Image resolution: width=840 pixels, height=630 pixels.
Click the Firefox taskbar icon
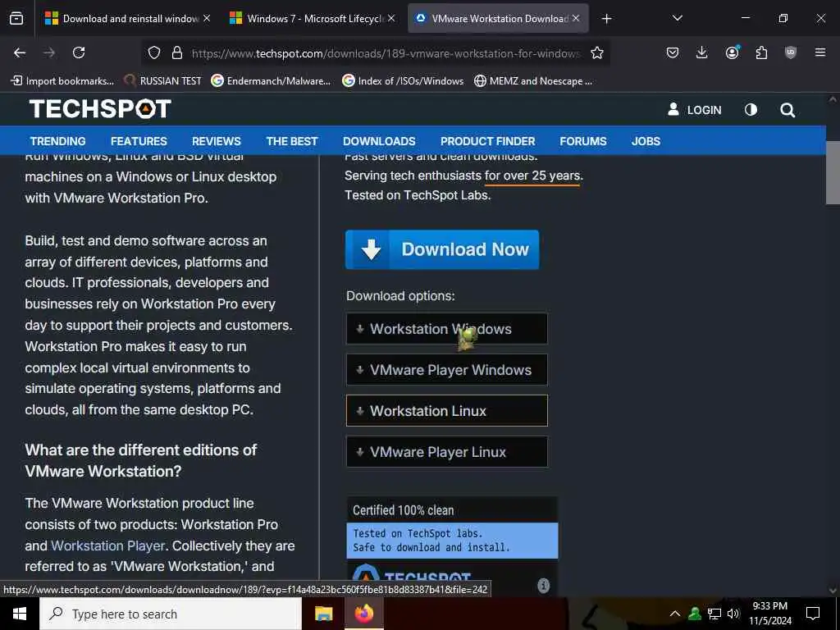(363, 614)
